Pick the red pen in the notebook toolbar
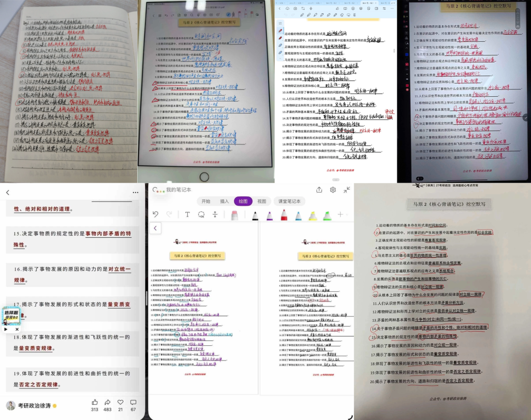This screenshot has height=420, width=531. pos(284,215)
